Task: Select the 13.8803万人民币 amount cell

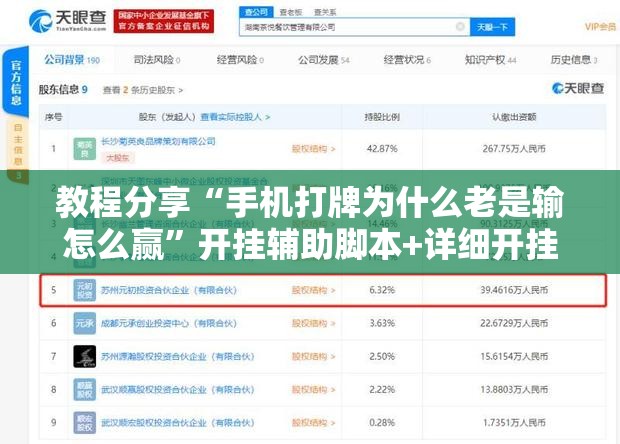Action: coord(514,390)
